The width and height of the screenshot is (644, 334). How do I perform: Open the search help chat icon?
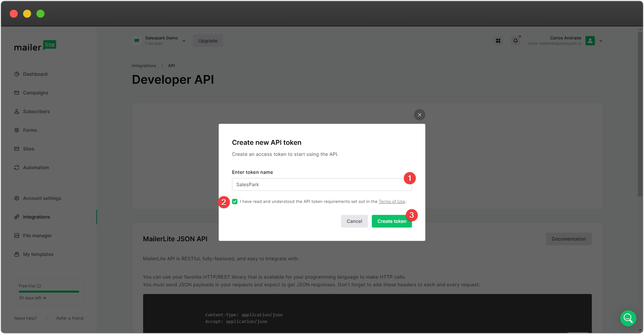[628, 318]
